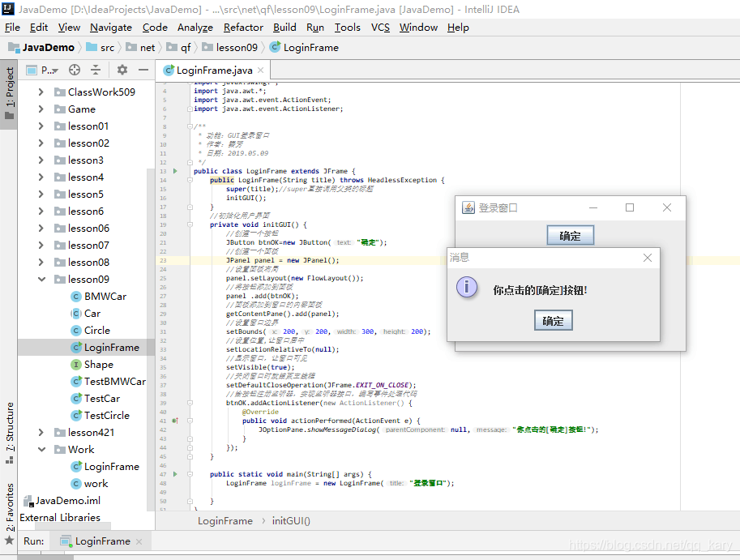Open the File menu
The width and height of the screenshot is (740, 560).
(12, 28)
